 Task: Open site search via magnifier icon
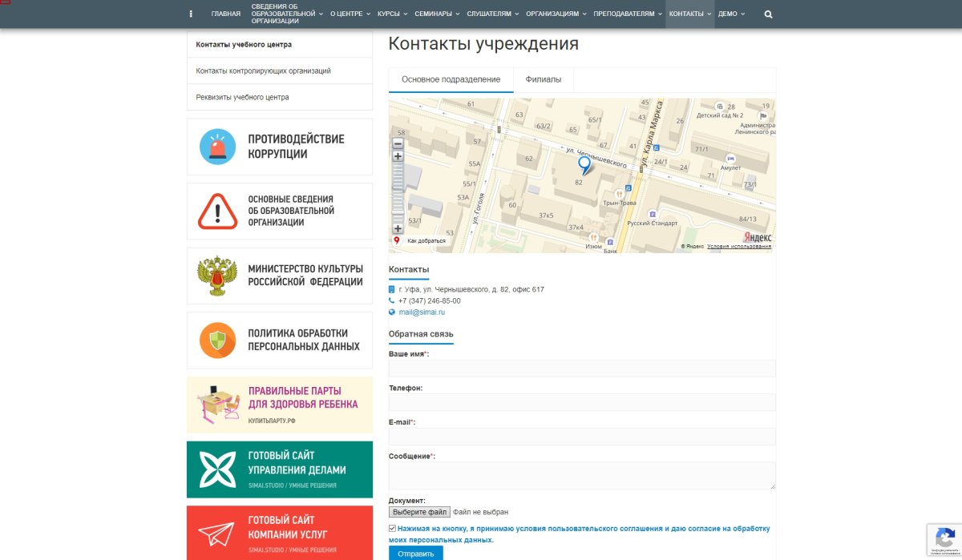pos(767,14)
